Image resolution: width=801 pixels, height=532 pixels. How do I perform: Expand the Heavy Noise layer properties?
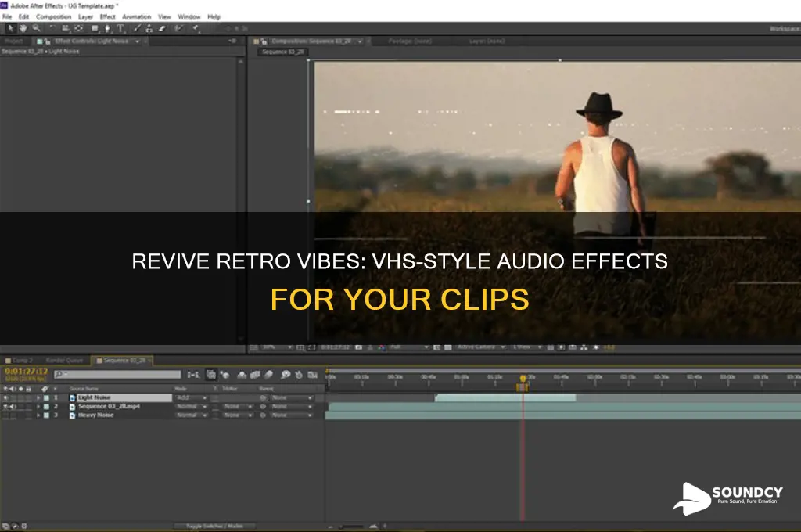click(38, 415)
